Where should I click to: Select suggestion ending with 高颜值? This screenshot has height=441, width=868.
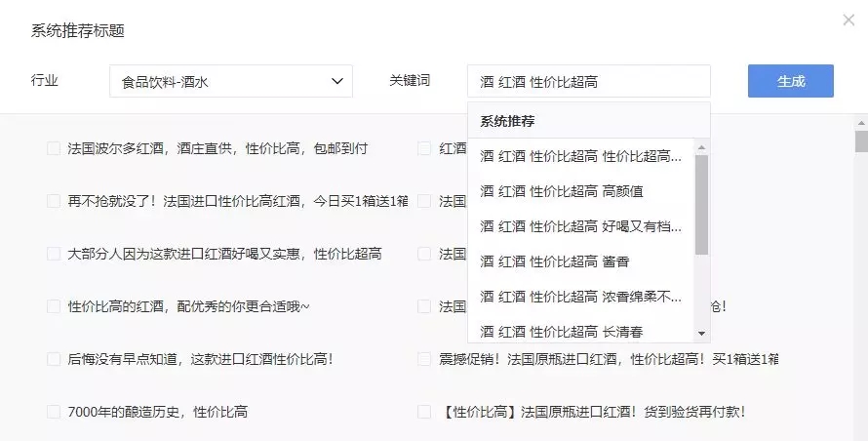(580, 191)
